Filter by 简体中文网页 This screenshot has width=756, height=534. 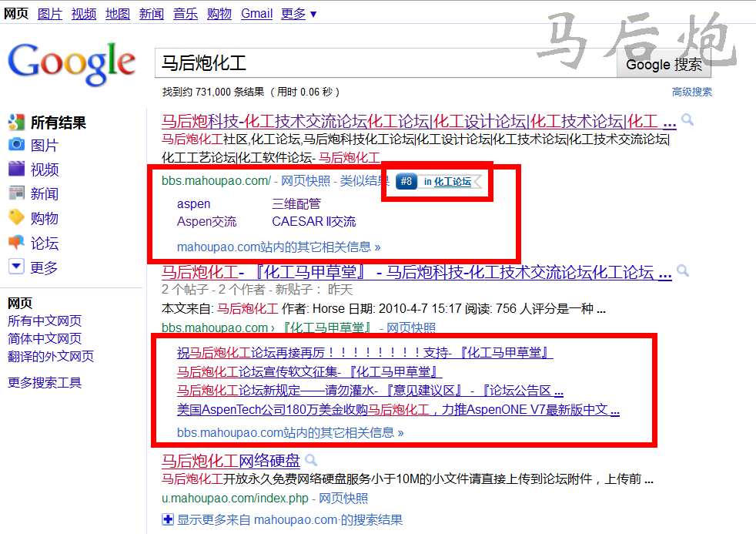click(x=45, y=338)
